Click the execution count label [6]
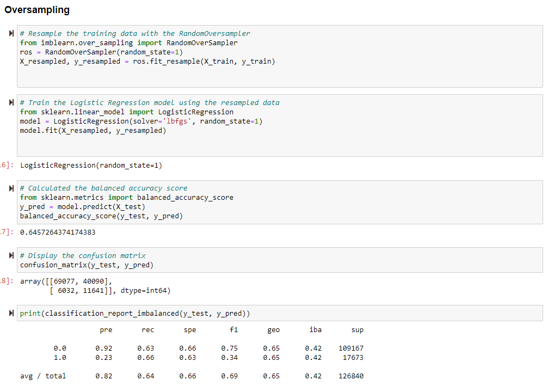Viewport: 548px width, 392px height. pyautogui.click(x=4, y=165)
